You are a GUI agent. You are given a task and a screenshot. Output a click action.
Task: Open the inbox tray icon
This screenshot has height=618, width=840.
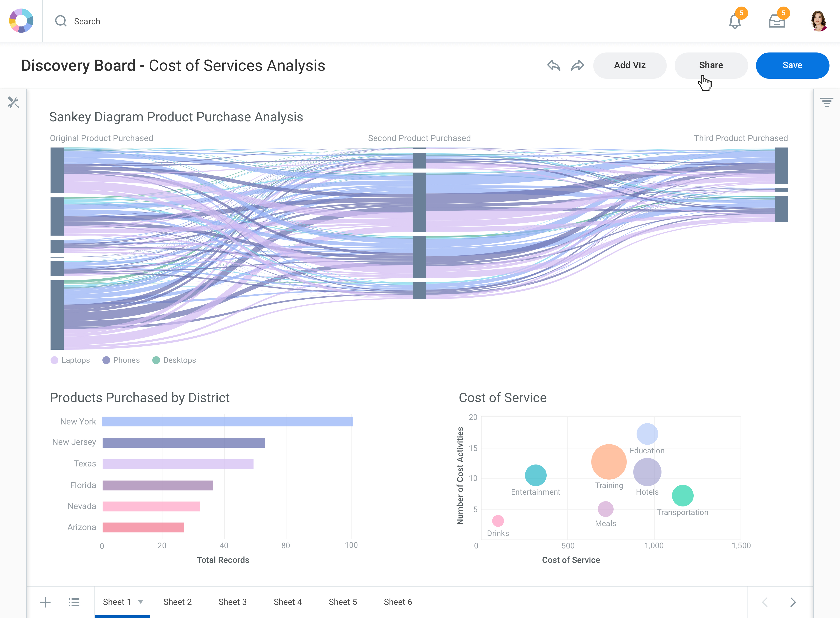pyautogui.click(x=777, y=22)
